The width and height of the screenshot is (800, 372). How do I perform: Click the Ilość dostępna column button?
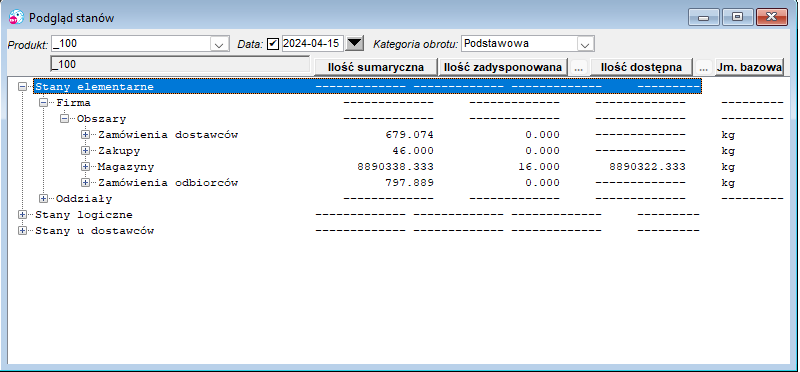click(x=641, y=67)
